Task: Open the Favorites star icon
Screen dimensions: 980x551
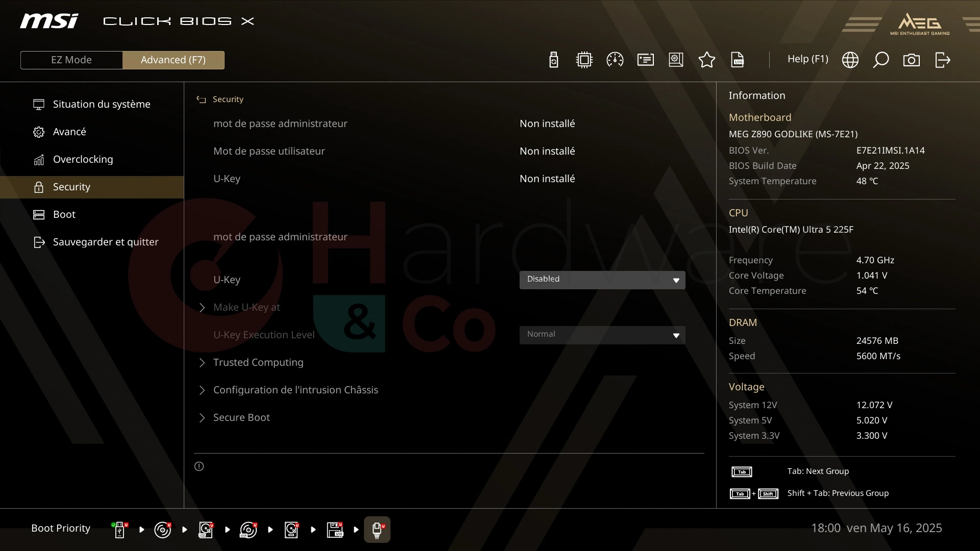Action: click(x=707, y=60)
